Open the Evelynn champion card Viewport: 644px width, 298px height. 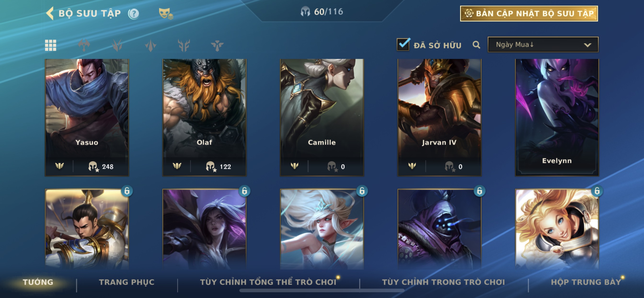coord(557,117)
